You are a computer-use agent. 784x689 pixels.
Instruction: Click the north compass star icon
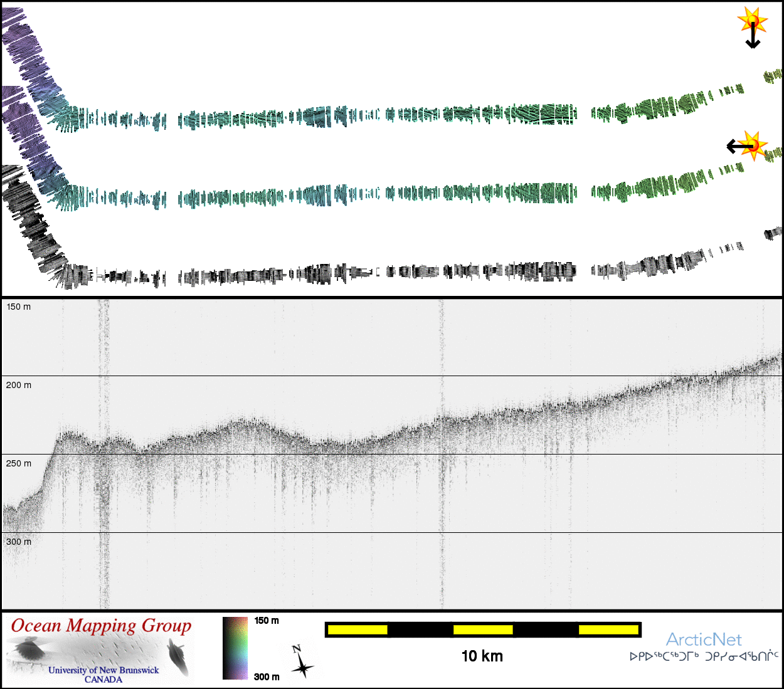point(302,663)
